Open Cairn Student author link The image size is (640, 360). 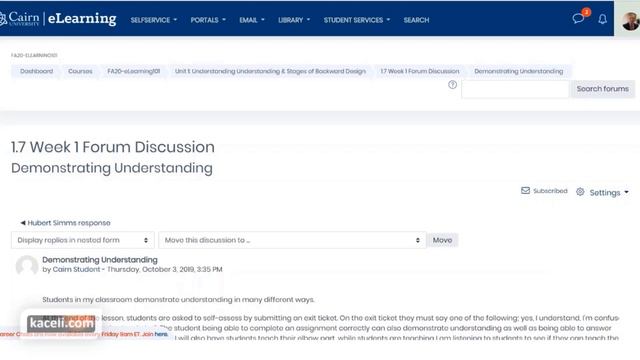76,269
